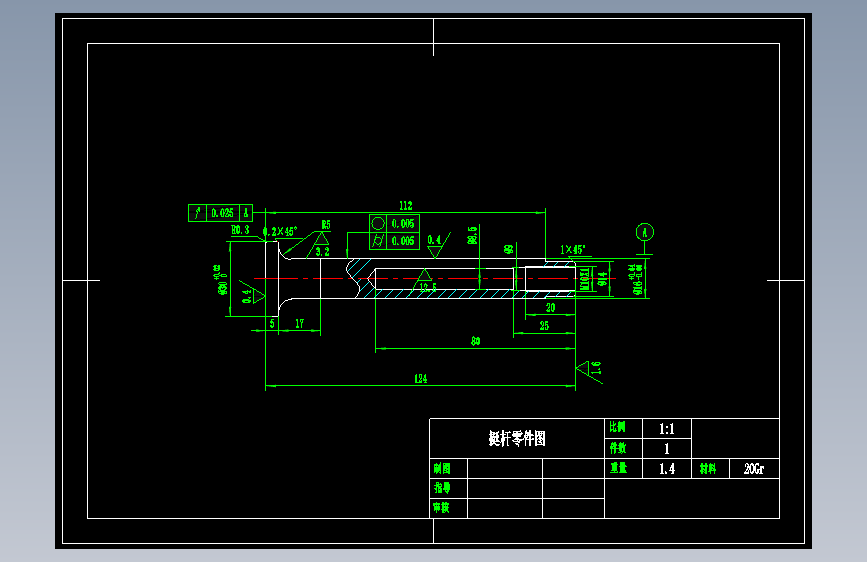Pick the 25 dimension text
867x562 pixels.
pyautogui.click(x=544, y=326)
